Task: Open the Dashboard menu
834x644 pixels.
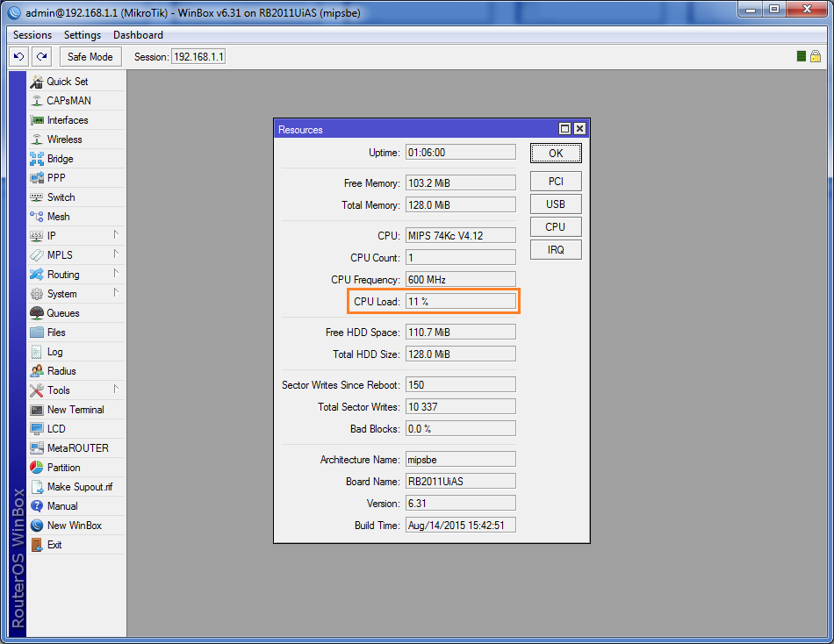Action: (139, 35)
